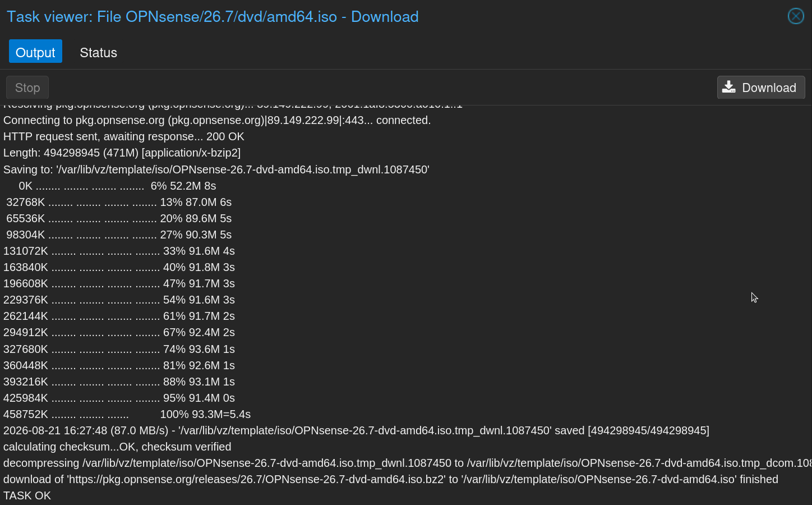Click the '98304K' 27% progress line

(119, 235)
